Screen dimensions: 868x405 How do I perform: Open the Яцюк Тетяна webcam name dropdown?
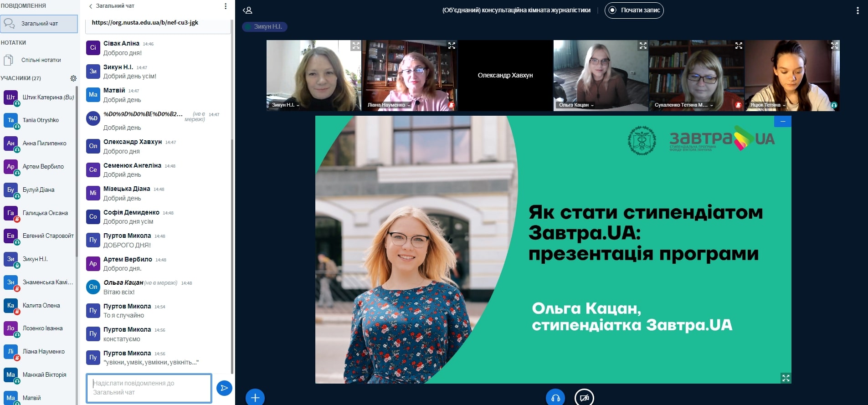(x=768, y=105)
